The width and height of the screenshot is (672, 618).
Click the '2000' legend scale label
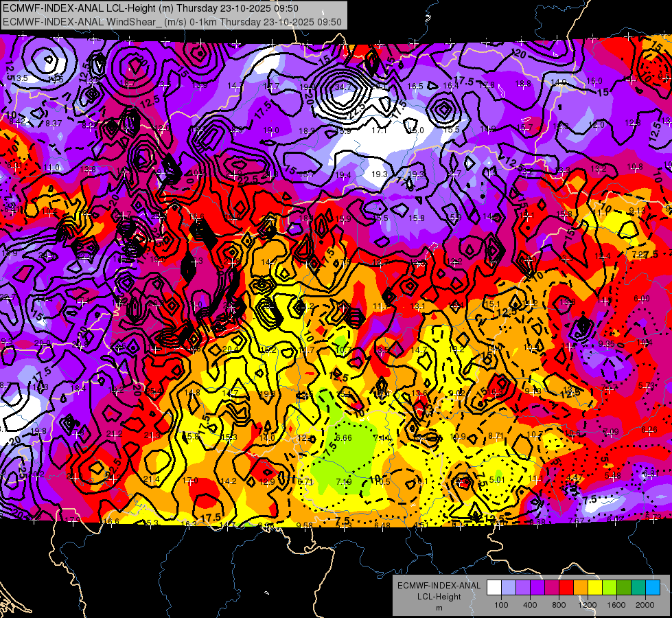click(x=645, y=605)
